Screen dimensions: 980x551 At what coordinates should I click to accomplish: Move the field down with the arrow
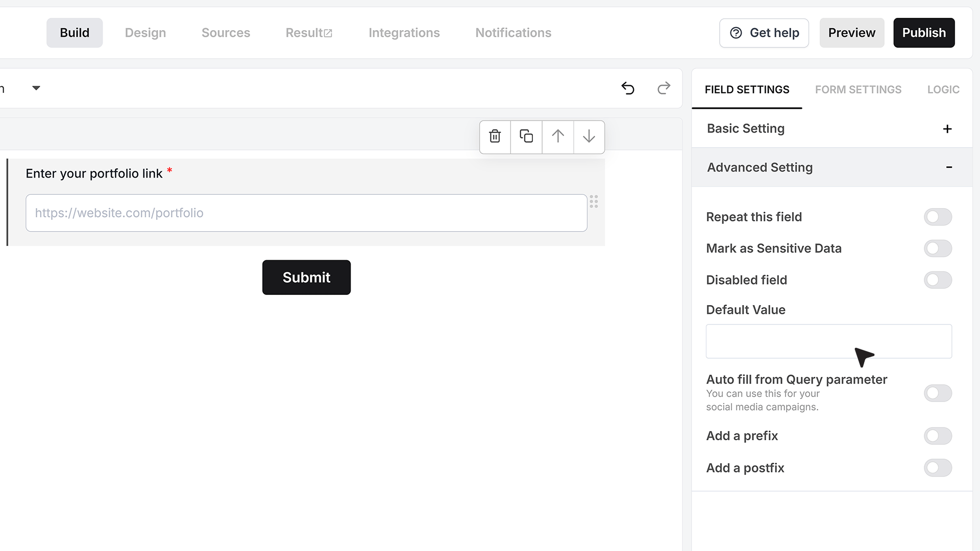[x=589, y=137]
